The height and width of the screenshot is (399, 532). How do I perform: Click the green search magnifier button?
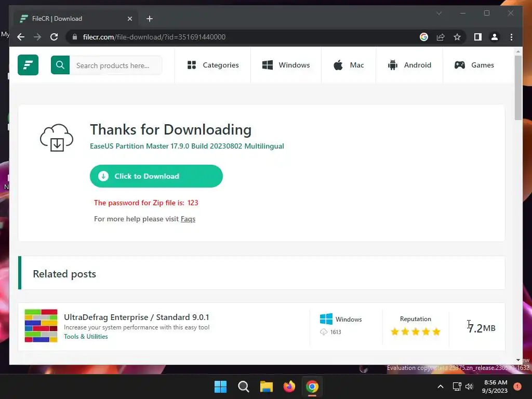click(x=60, y=65)
